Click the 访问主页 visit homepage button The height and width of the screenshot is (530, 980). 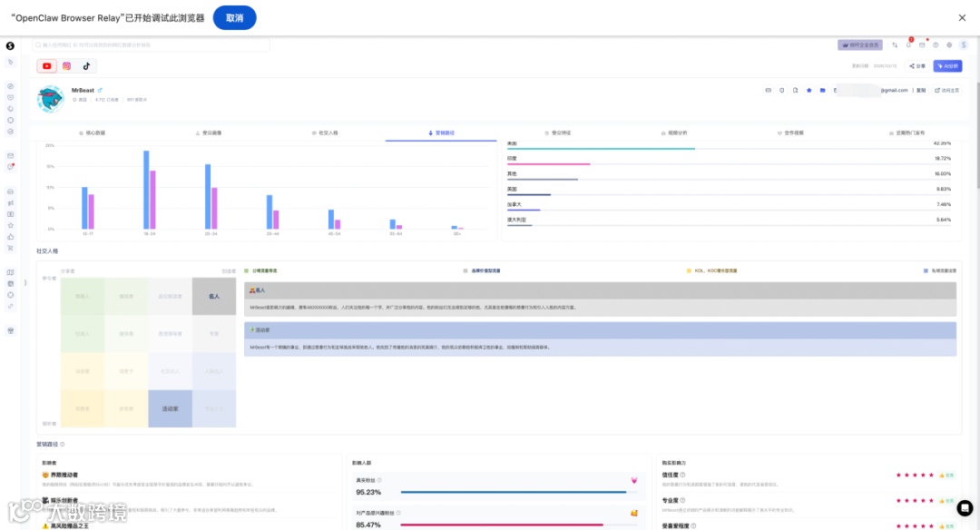(946, 90)
